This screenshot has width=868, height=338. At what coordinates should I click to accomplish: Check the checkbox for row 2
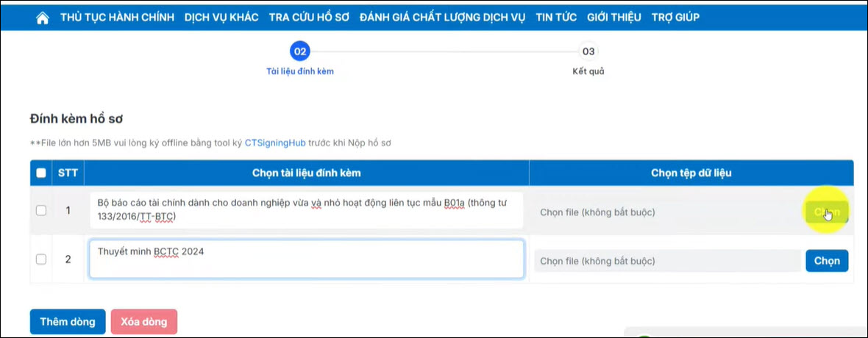[41, 259]
